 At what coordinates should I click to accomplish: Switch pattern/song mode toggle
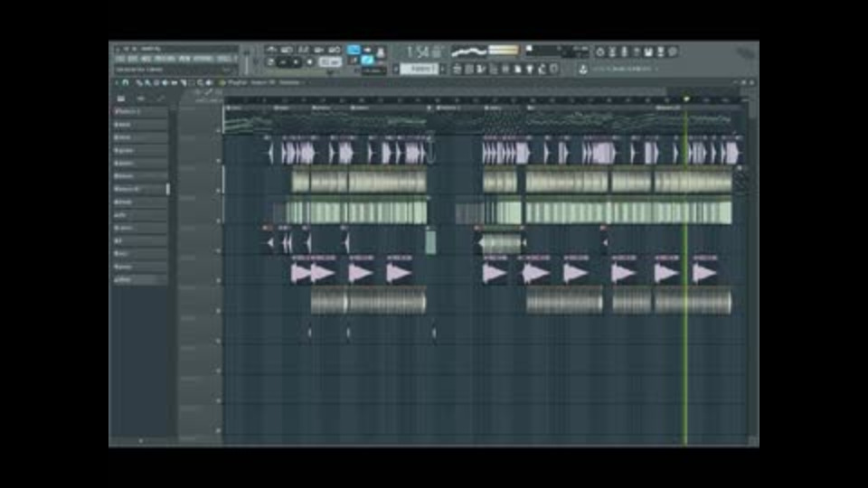(x=270, y=62)
